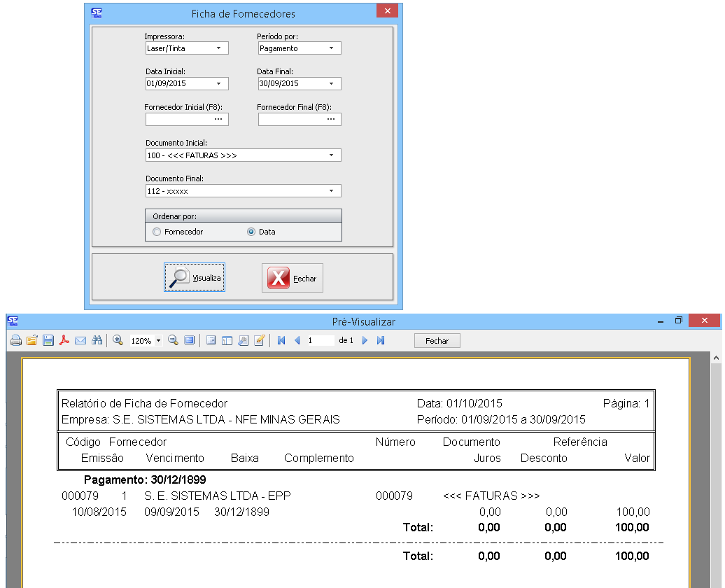725x588 pixels.
Task: Export report to PDF icon
Action: pos(64,340)
